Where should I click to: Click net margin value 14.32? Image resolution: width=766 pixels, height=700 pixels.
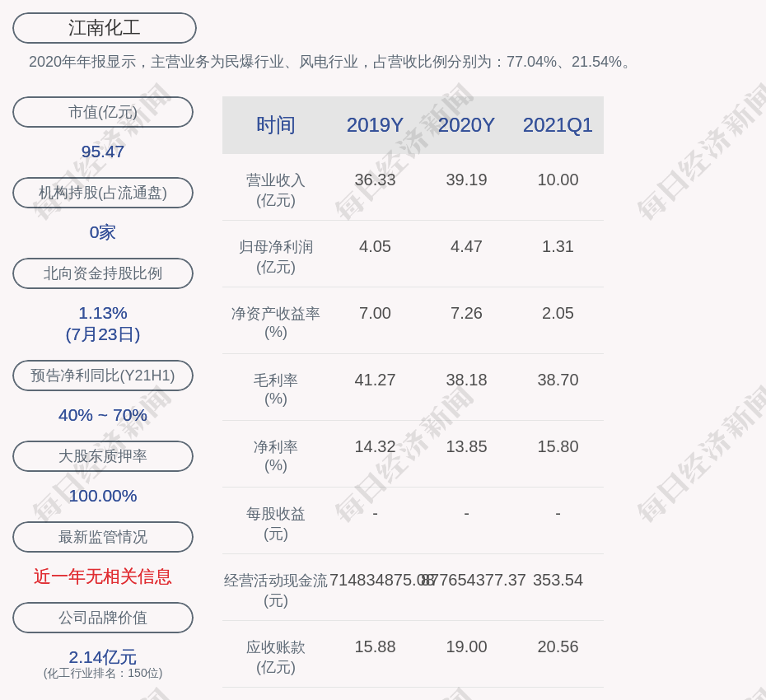pos(375,446)
